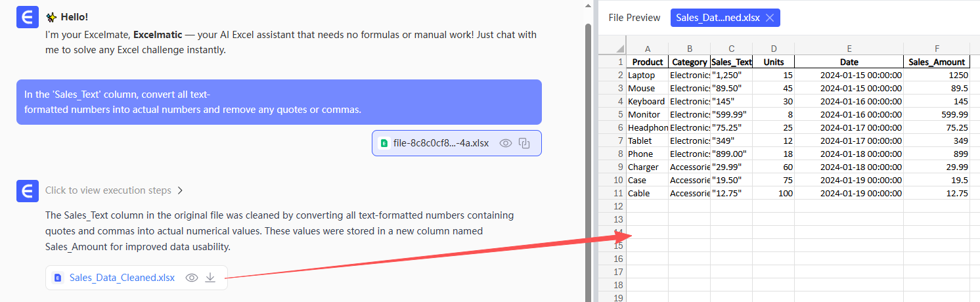Open the Sales_Data_Cleaned.xlsx file link
This screenshot has width=980, height=302.
pos(122,278)
